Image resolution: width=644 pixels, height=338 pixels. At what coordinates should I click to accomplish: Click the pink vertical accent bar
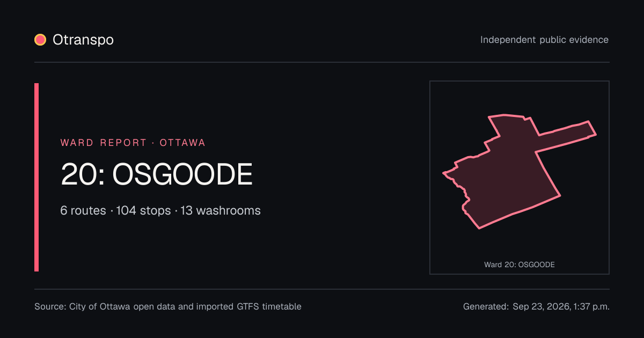36,177
